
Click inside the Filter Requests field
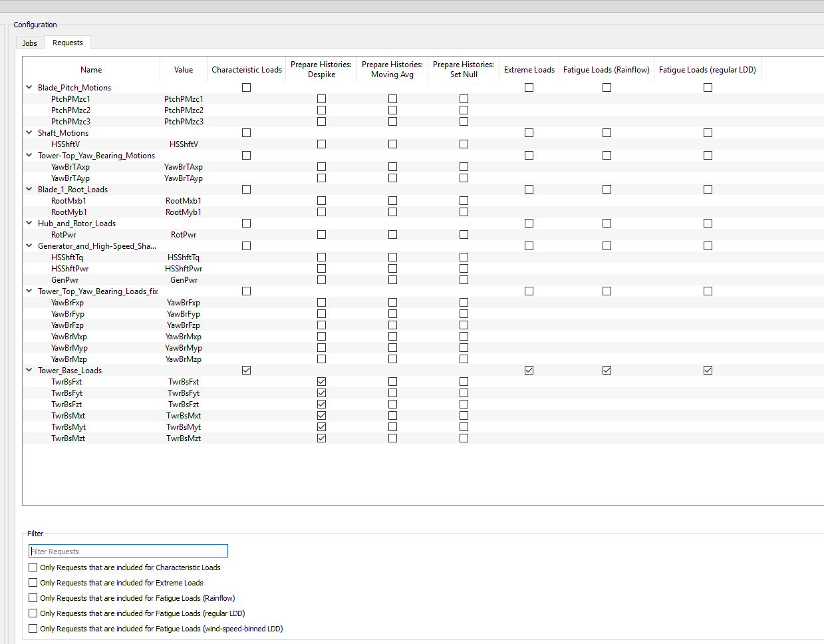[x=128, y=551]
